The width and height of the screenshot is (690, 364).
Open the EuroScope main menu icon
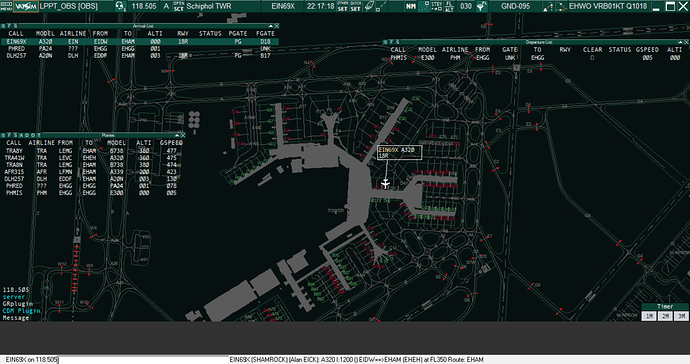[x=6, y=6]
